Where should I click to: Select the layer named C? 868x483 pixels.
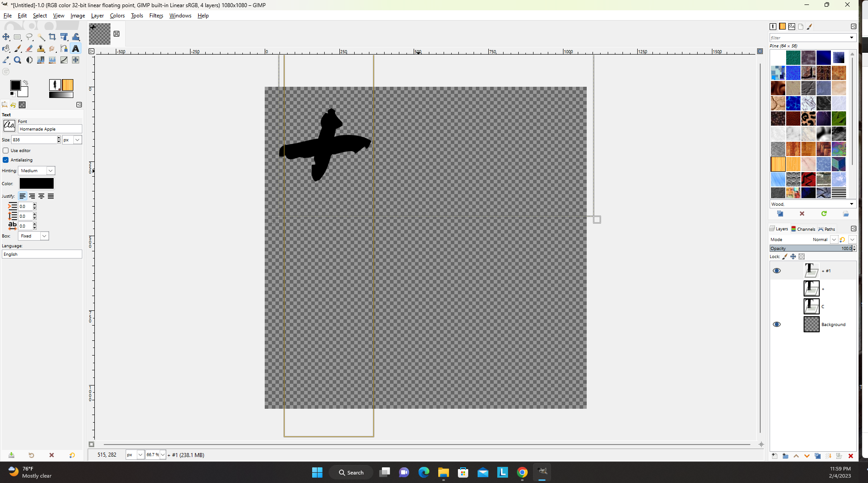(823, 306)
